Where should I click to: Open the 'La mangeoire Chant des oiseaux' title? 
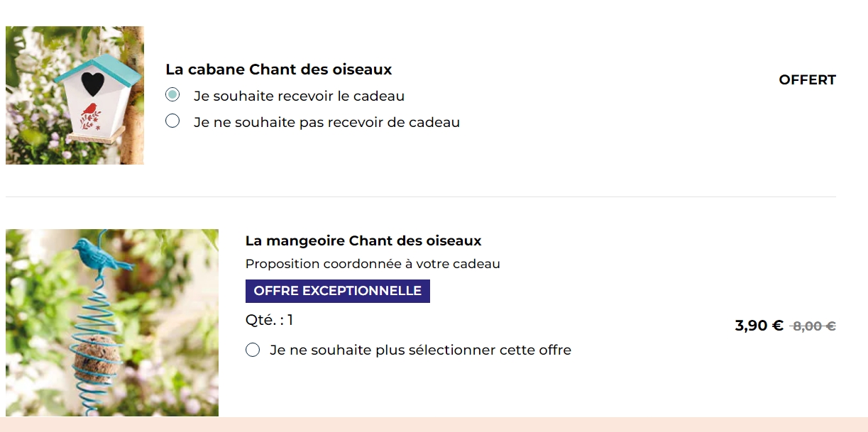[363, 241]
